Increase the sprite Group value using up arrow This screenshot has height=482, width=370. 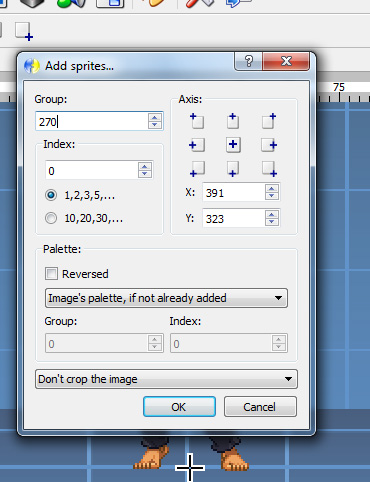[x=154, y=117]
